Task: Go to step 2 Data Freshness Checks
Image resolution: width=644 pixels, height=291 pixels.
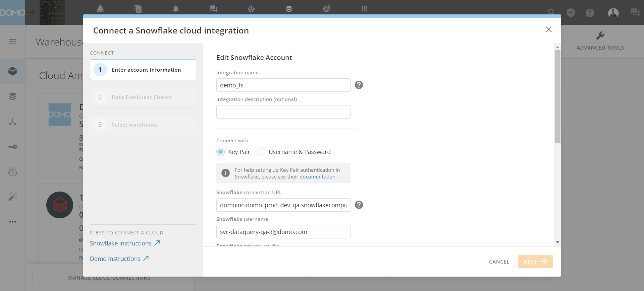Action: point(143,97)
